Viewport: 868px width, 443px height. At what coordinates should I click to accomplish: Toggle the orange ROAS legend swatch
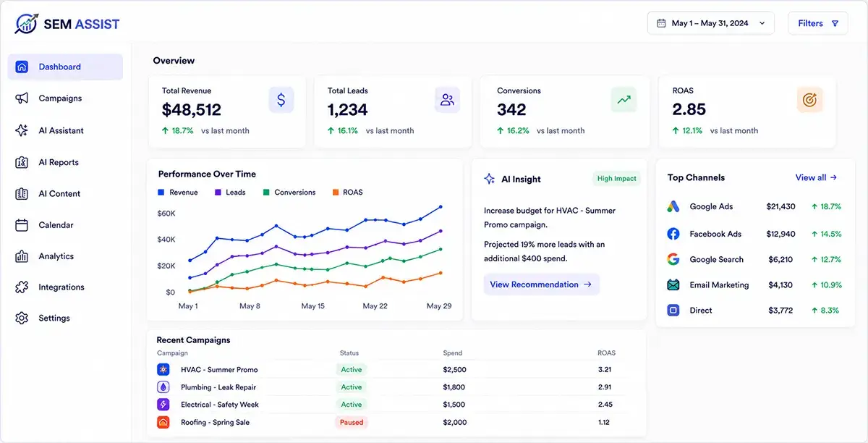tap(336, 193)
